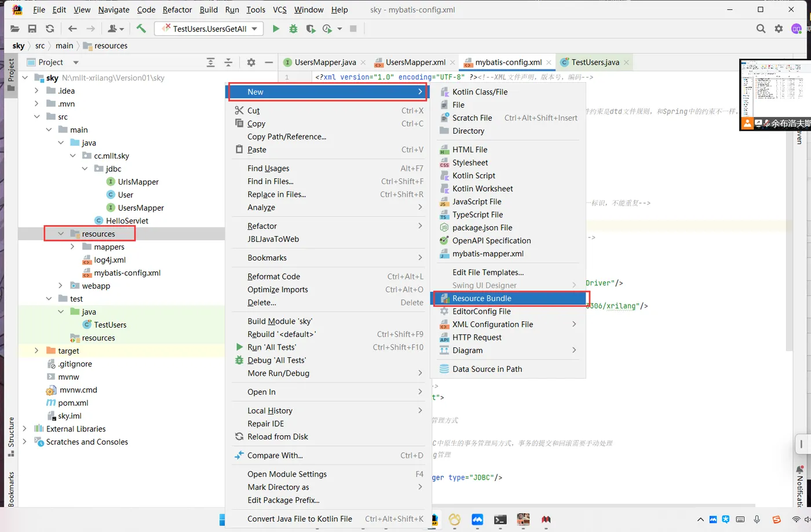Navigate forward with the right arrow icon
The image size is (811, 532).
pos(90,28)
